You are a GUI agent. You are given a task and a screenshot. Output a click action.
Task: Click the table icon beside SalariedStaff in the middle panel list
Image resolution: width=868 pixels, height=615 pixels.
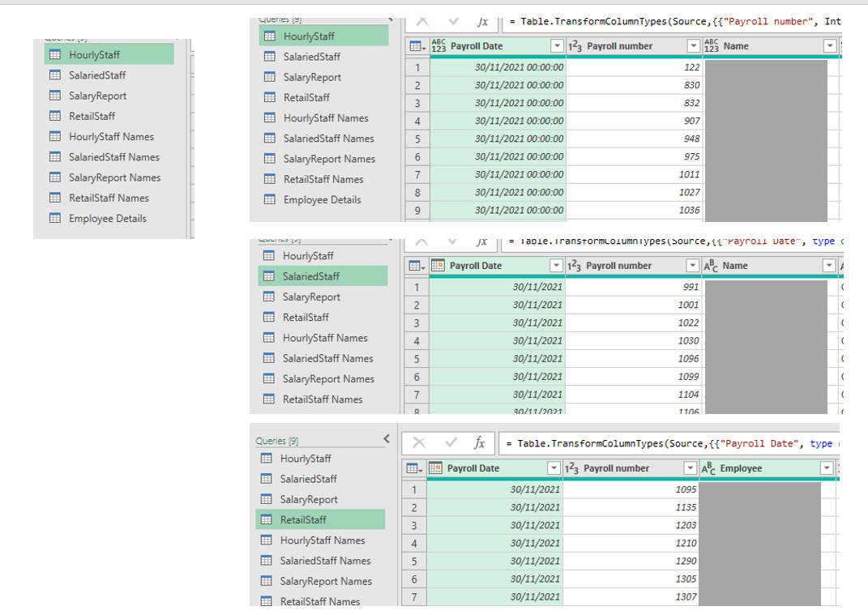269,275
